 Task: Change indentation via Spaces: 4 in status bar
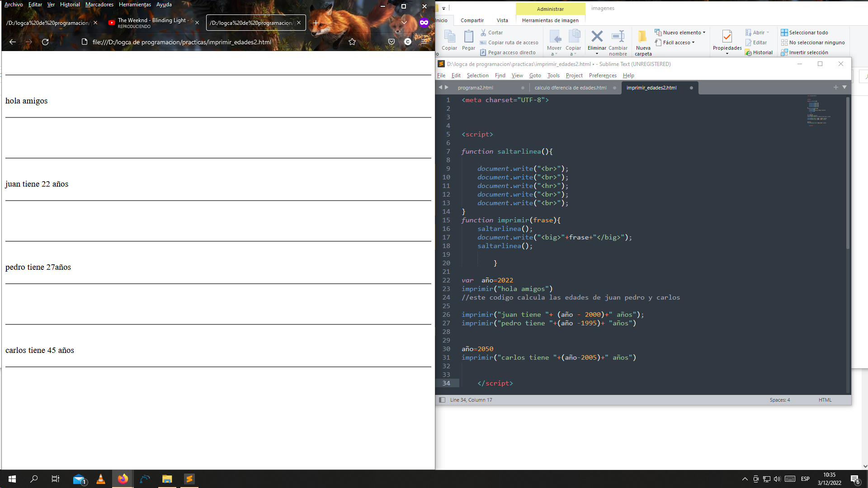coord(780,400)
